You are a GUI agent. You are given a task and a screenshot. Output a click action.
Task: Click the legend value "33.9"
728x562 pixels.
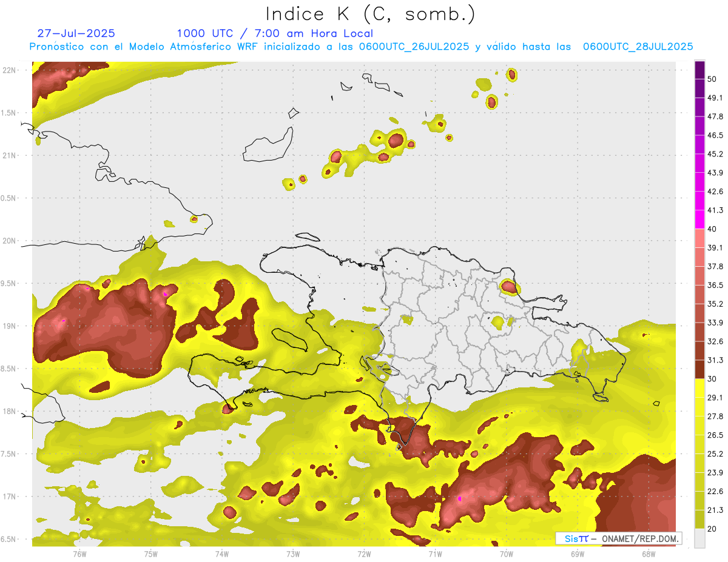715,323
